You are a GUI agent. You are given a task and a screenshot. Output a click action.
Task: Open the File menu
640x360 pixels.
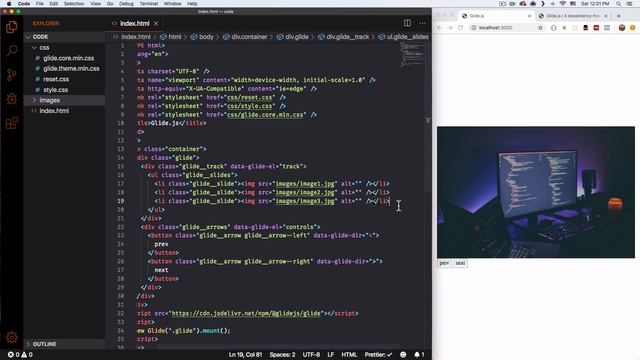coord(40,4)
